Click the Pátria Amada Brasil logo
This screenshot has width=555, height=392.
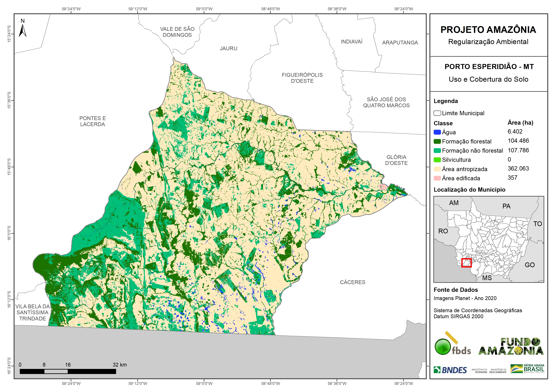point(527,369)
